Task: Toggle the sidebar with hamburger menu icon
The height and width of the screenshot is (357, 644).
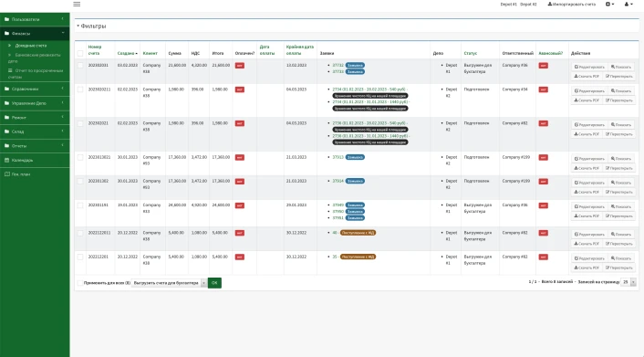Action: (x=77, y=5)
